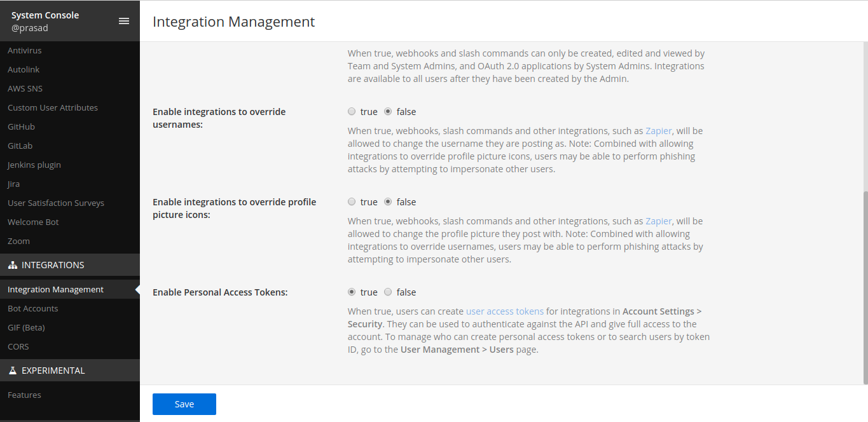Set override profile picture icons to true
This screenshot has width=868, height=422.
pos(352,201)
